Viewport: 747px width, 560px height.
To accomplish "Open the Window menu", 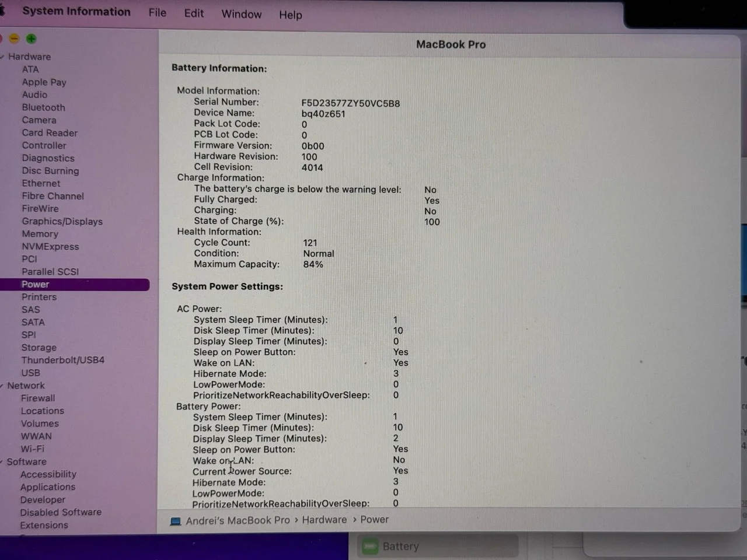I will click(242, 14).
